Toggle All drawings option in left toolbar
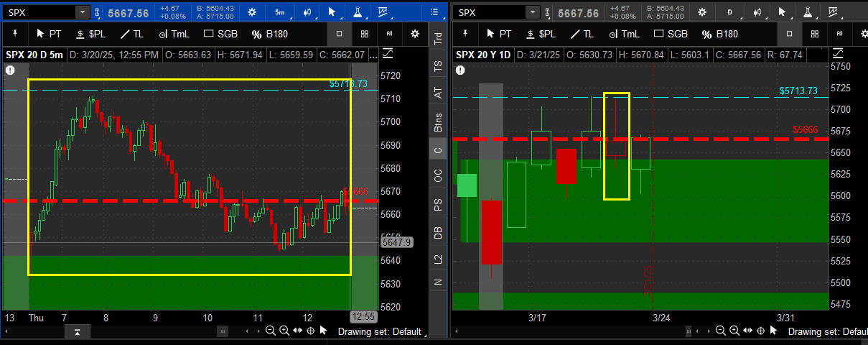 pos(390,34)
